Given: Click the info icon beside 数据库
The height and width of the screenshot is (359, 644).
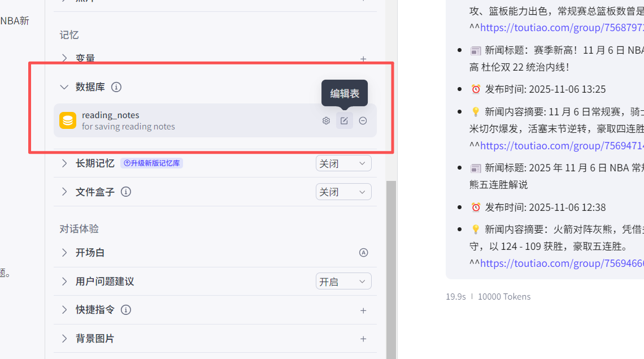Looking at the screenshot, I should [116, 87].
